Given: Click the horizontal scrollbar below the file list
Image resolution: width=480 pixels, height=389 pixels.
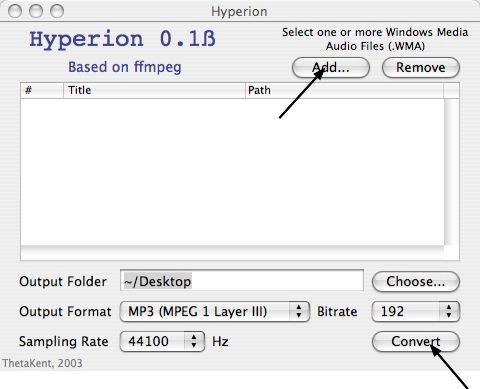Looking at the screenshot, I should tap(232, 253).
